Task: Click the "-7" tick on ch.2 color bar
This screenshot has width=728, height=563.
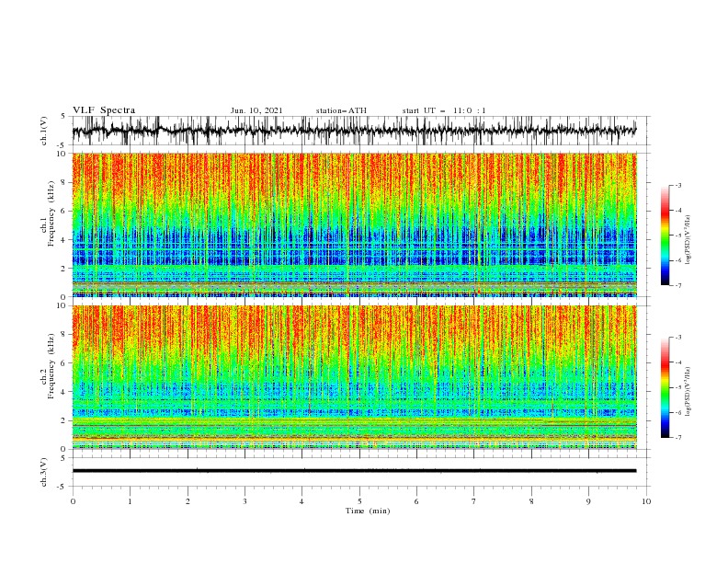Action: point(678,437)
